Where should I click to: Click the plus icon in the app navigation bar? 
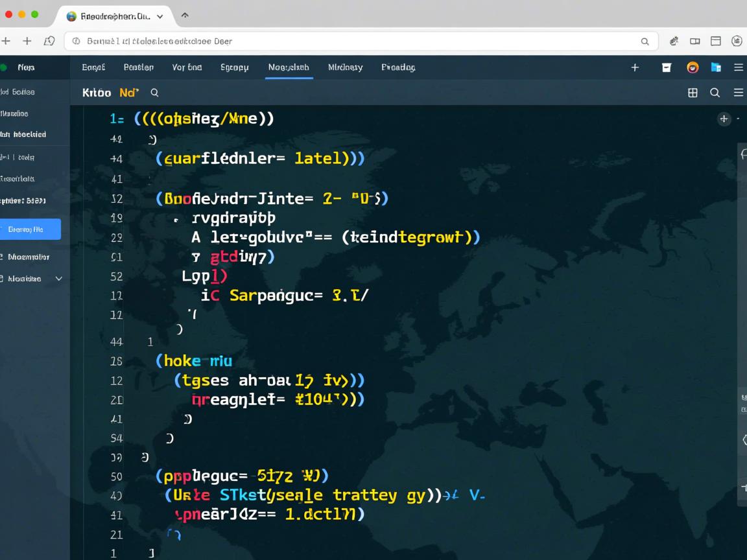point(635,67)
